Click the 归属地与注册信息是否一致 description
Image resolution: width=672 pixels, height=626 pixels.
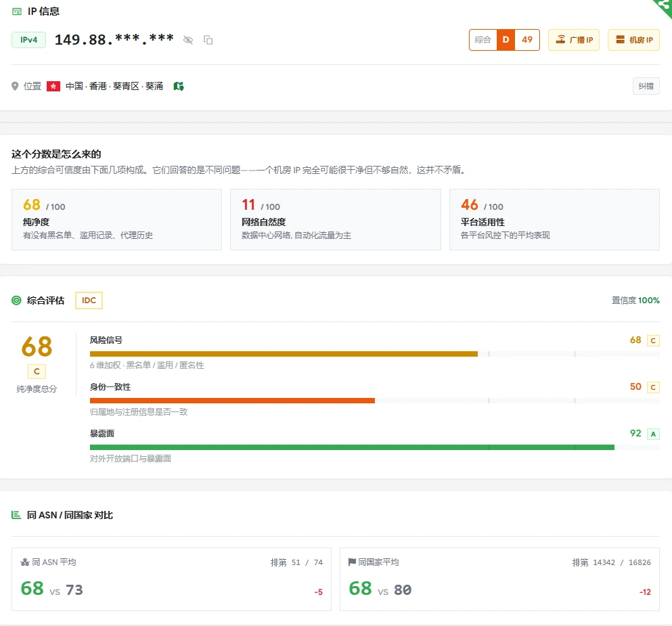point(139,411)
